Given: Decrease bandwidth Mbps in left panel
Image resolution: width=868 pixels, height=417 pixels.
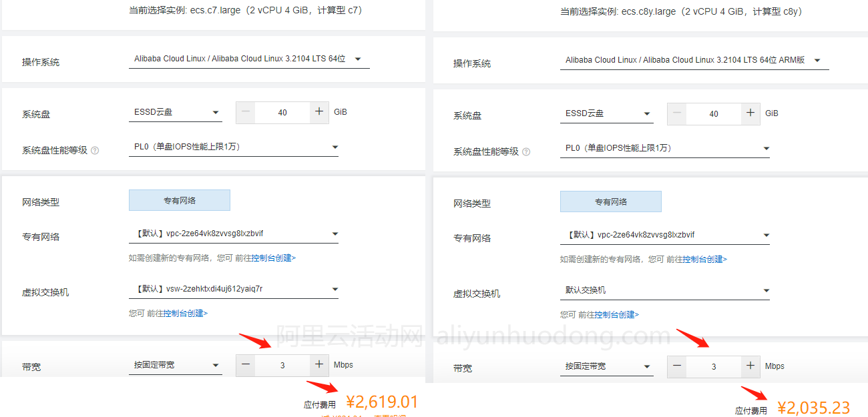Looking at the screenshot, I should [x=246, y=365].
